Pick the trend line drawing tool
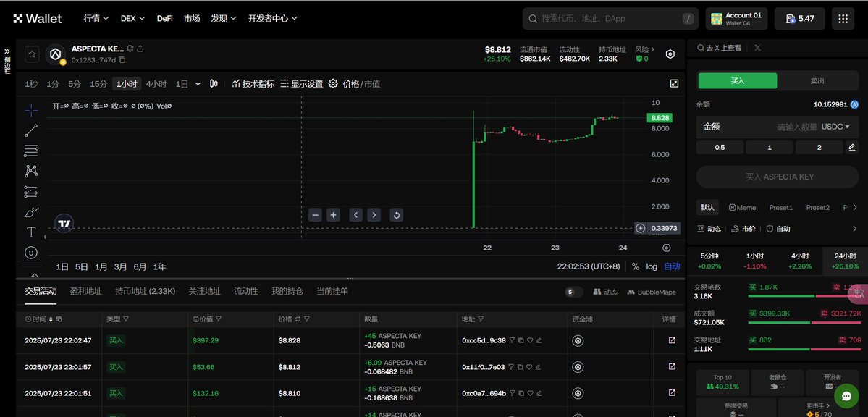This screenshot has height=417, width=868. [32, 131]
